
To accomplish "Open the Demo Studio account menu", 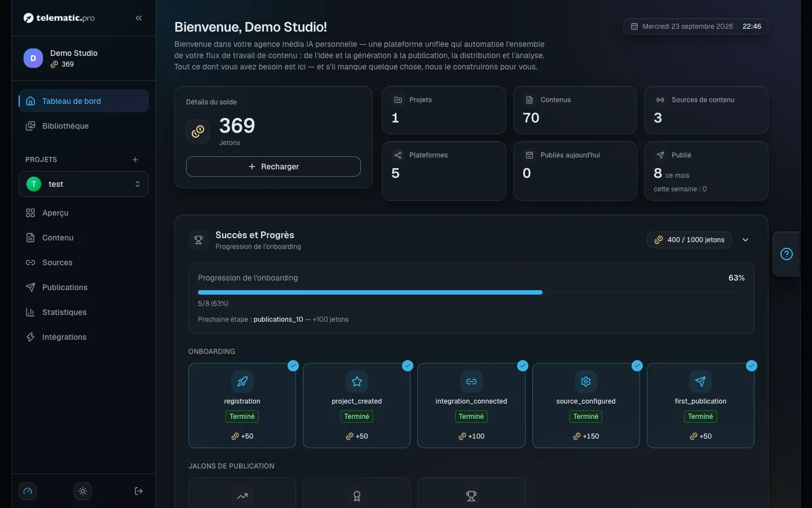I will coord(83,58).
